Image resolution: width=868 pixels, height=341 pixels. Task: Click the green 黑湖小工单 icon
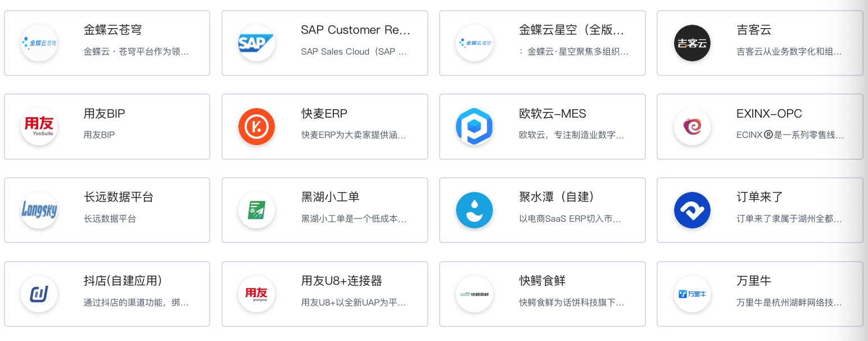(x=256, y=210)
